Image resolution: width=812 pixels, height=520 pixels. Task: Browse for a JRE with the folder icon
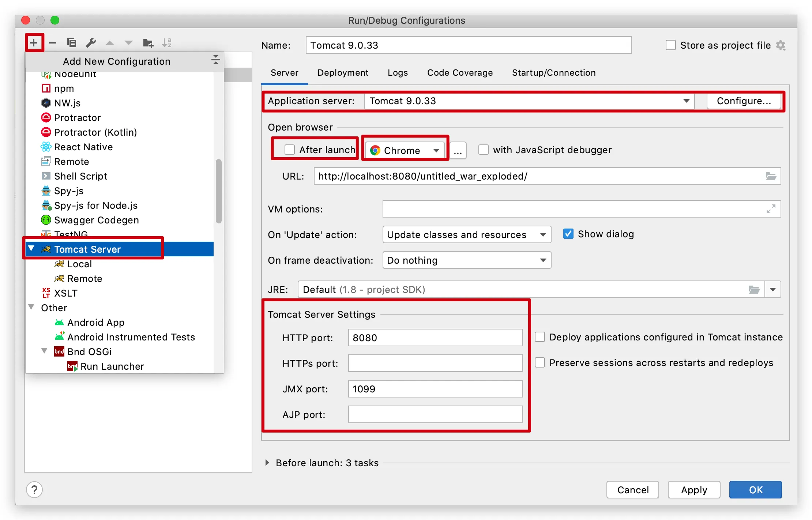754,290
